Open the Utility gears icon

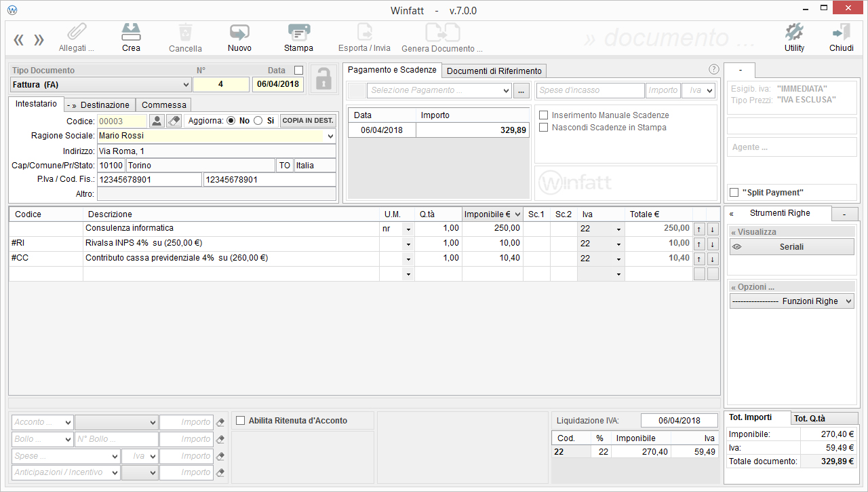(794, 32)
